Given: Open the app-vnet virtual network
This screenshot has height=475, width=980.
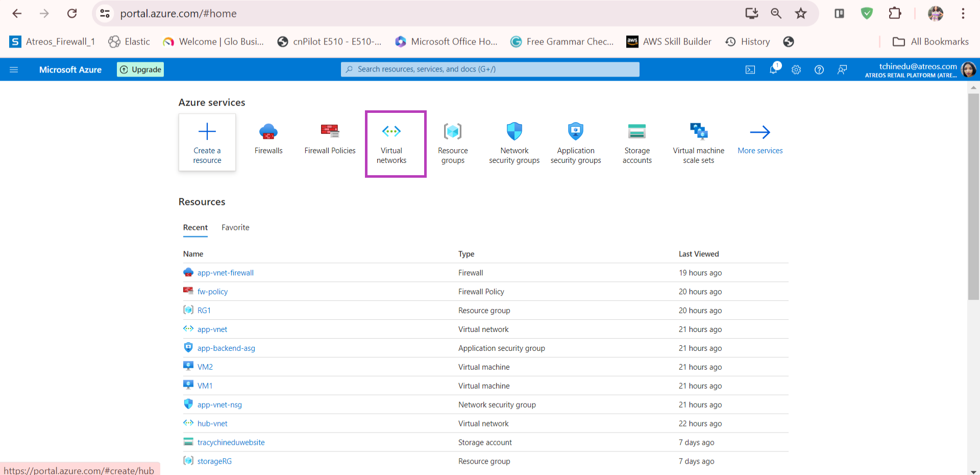Looking at the screenshot, I should click(x=212, y=329).
